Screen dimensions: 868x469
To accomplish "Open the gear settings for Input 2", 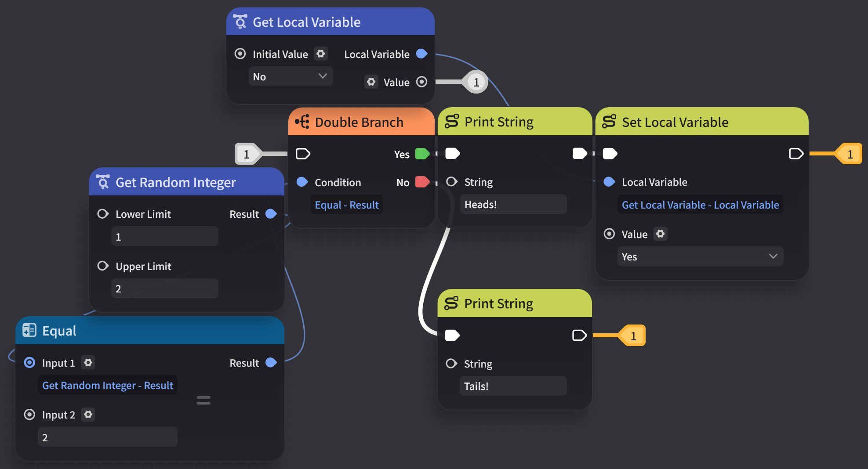I will pyautogui.click(x=88, y=414).
